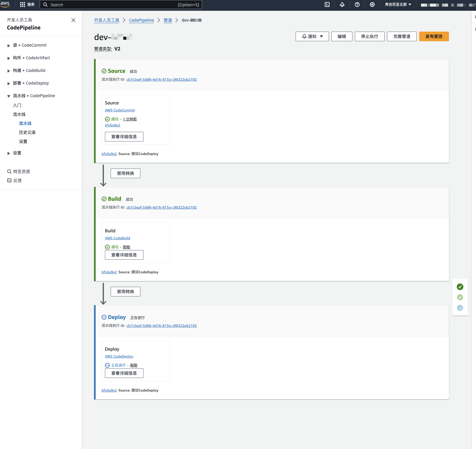
Task: Click the light green Build stage indicator
Action: pyautogui.click(x=460, y=297)
